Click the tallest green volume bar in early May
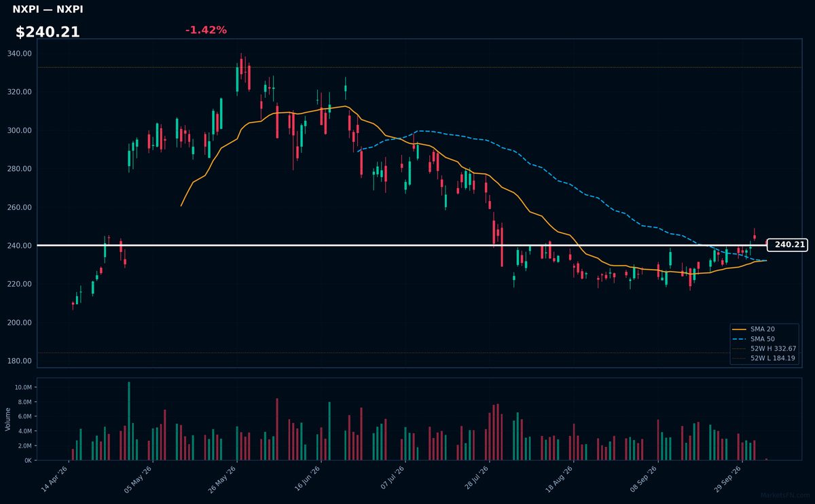 point(129,421)
